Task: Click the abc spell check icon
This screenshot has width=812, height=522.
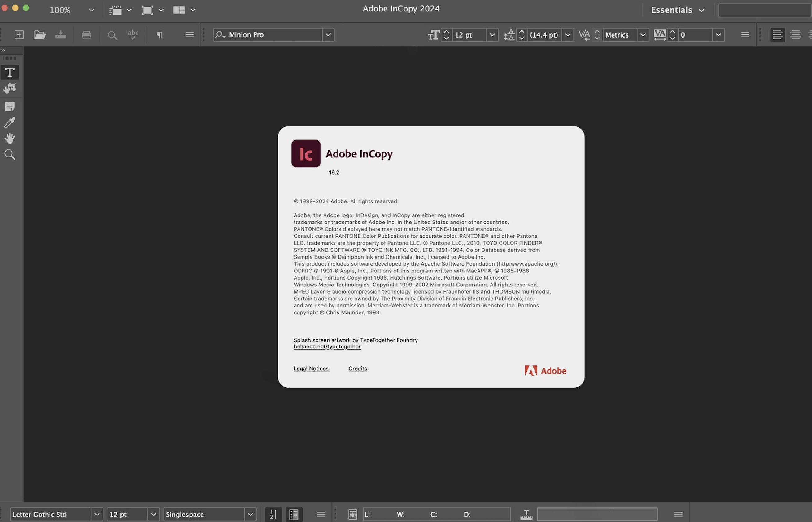Action: point(133,35)
